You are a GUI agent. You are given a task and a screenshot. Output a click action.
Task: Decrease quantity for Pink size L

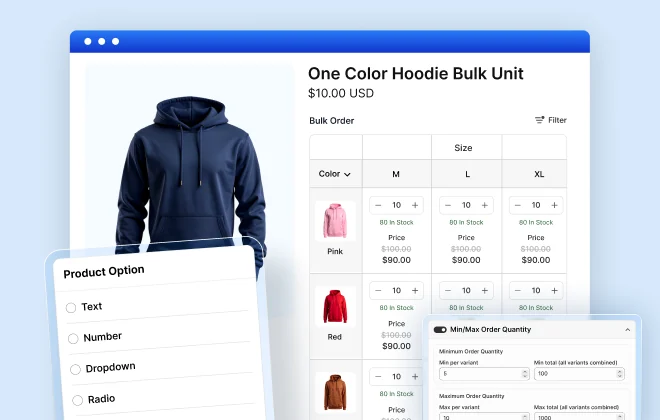[x=448, y=205]
